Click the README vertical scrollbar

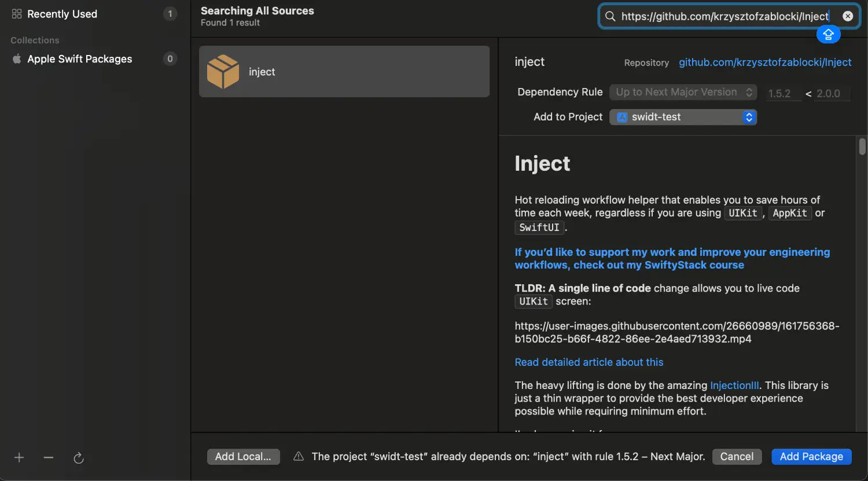click(x=862, y=147)
